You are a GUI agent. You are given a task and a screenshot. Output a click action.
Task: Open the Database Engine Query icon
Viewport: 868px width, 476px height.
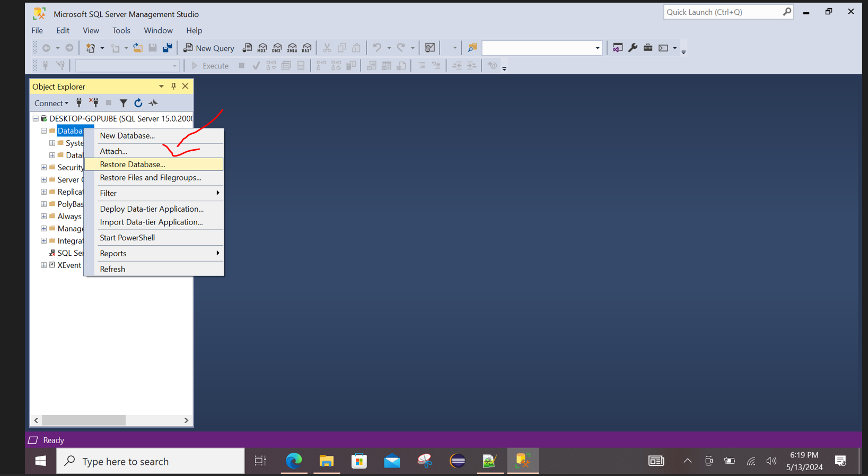point(247,48)
